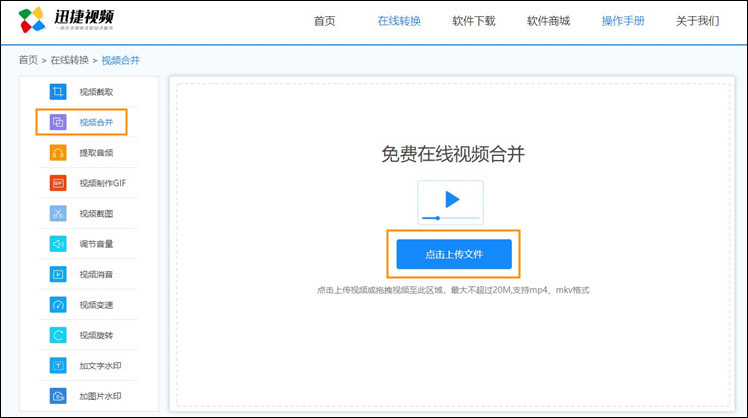748x418 pixels.
Task: Select the 视频变速 speedometer icon
Action: (x=58, y=305)
